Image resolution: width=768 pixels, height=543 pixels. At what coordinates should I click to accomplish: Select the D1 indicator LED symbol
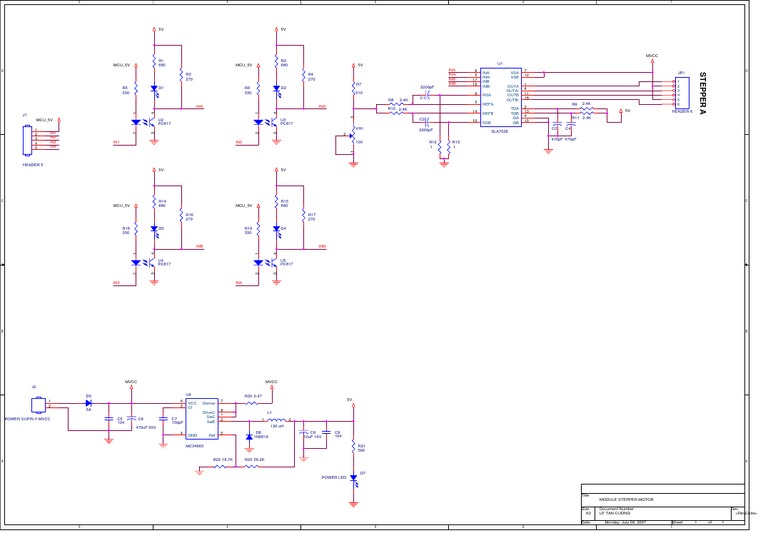(154, 90)
